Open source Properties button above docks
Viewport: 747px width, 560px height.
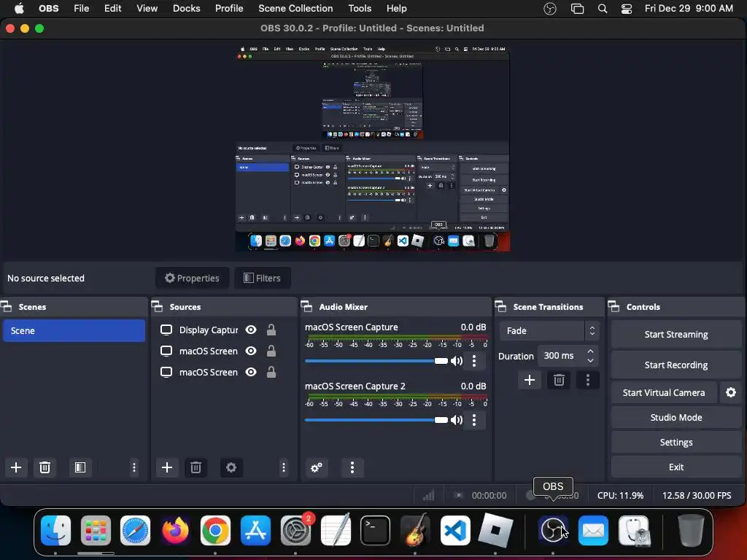click(192, 278)
